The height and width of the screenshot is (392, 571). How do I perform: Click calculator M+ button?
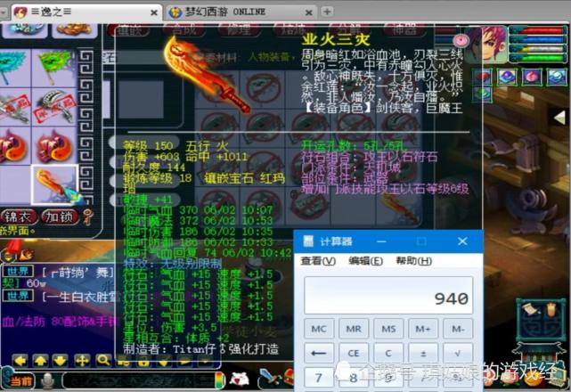[423, 329]
